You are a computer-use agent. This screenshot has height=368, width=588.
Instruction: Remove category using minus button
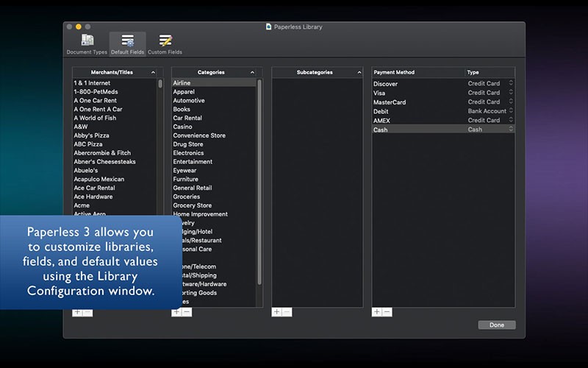tap(187, 312)
